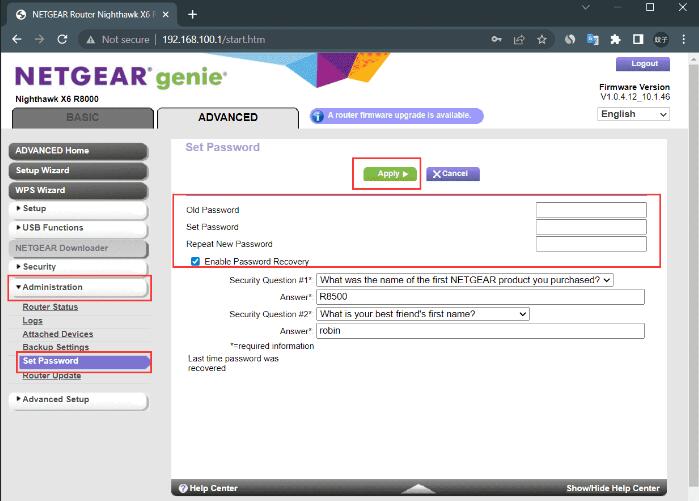This screenshot has height=501, width=699.
Task: Switch to the BASIC tab
Action: point(82,117)
